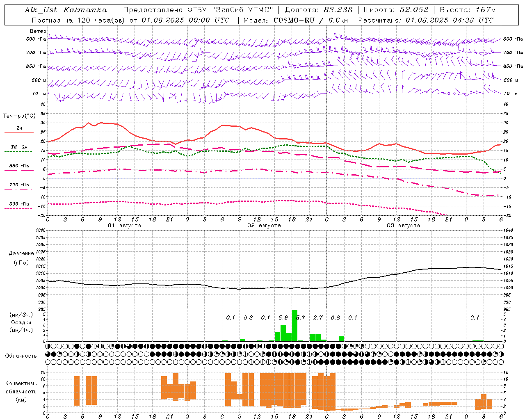525x420 pixels.
Task: Click the tallest green precipitation bar
Action: tap(294, 326)
